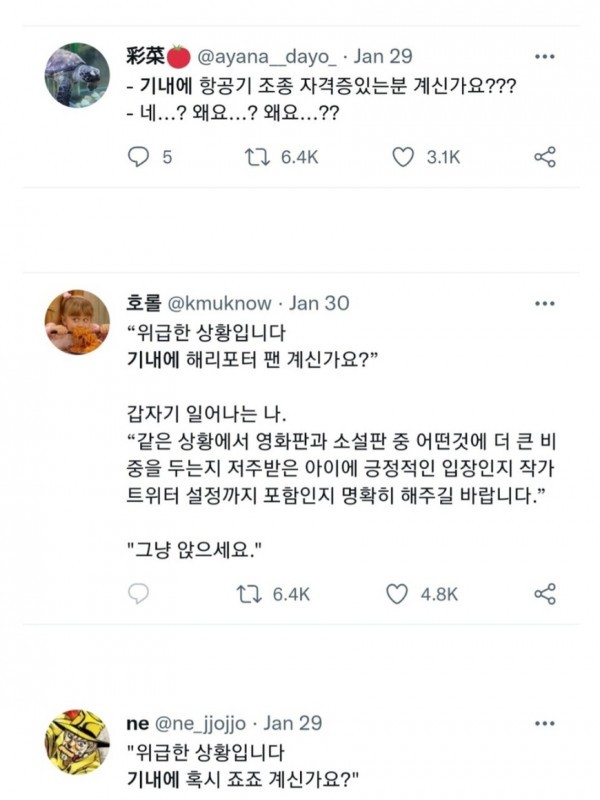Reply to the ayana_dayo_ tweet
Screen dimensions: 600x800
pyautogui.click(x=140, y=157)
